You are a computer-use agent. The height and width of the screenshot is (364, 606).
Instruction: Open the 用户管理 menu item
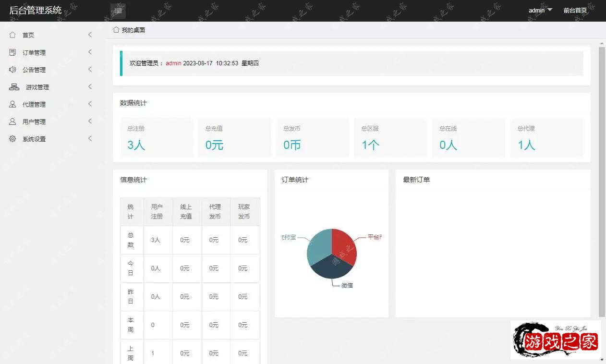[x=34, y=121]
